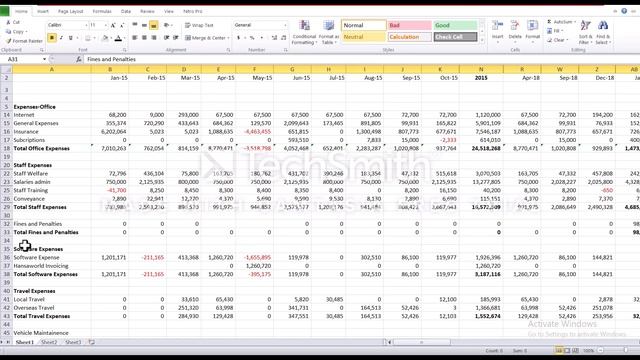Toggle Align Text Right
The image size is (640, 360).
[153, 38]
